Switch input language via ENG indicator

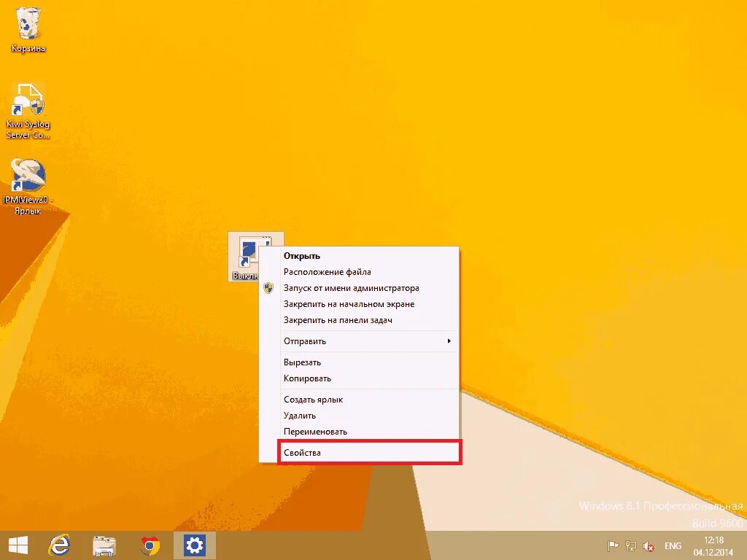(x=673, y=545)
